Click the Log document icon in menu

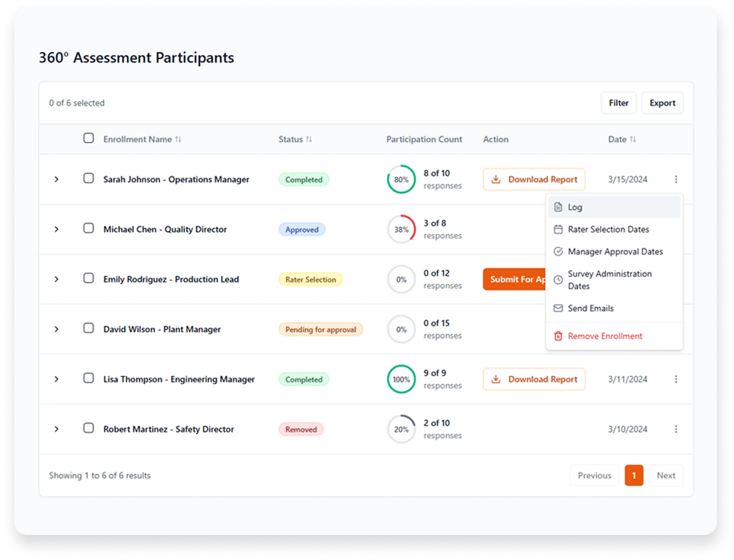point(558,207)
